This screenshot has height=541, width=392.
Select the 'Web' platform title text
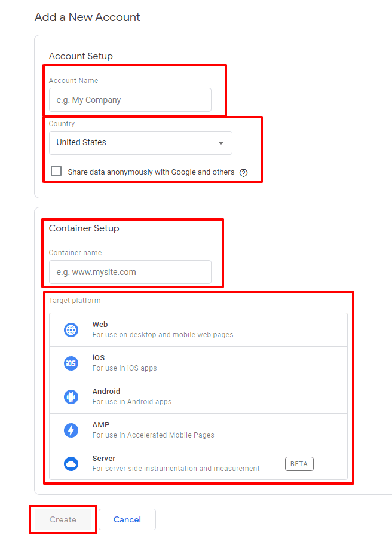(x=100, y=325)
